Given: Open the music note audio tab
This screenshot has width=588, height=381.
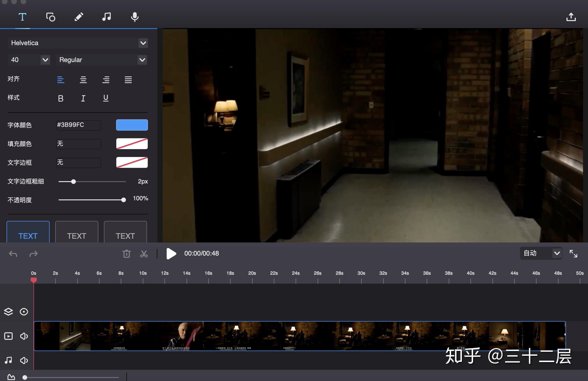Looking at the screenshot, I should (x=107, y=17).
